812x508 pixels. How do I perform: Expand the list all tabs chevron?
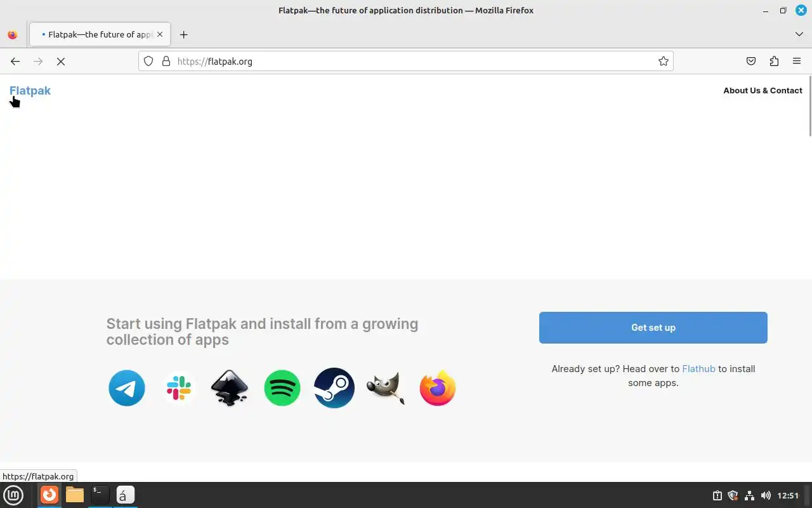click(799, 34)
